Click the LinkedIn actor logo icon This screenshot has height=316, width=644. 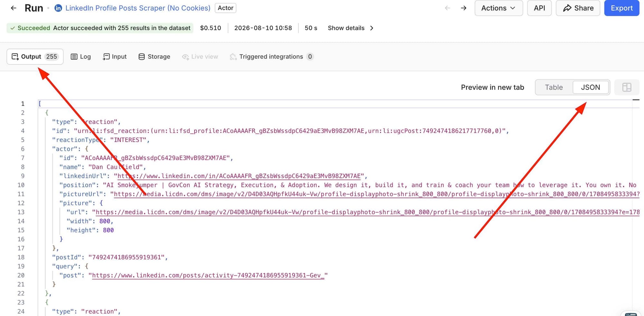click(58, 8)
